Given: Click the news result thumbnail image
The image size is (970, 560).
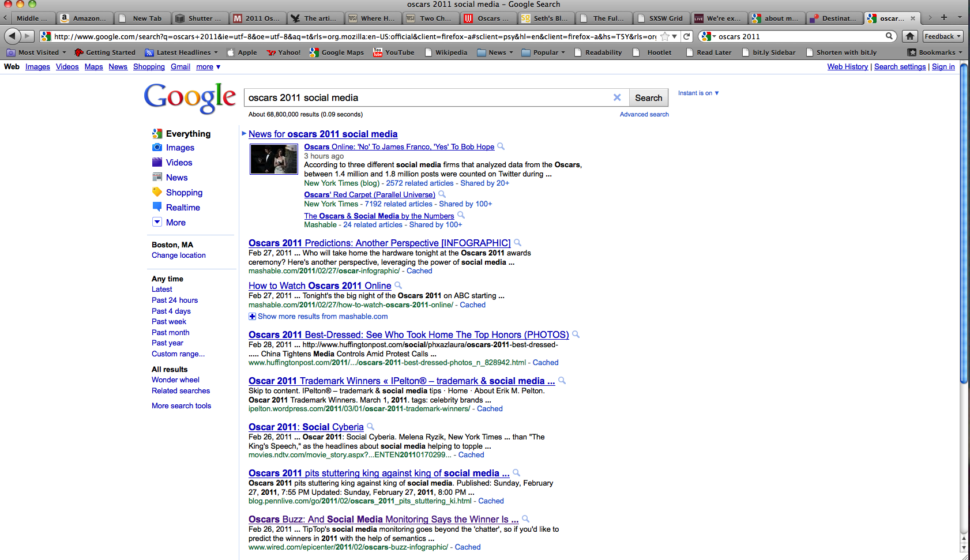Looking at the screenshot, I should tap(273, 159).
